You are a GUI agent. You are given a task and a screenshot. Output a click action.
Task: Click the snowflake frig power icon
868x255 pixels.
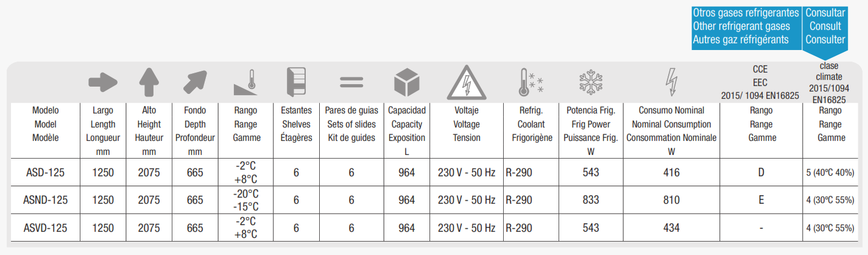tap(590, 82)
